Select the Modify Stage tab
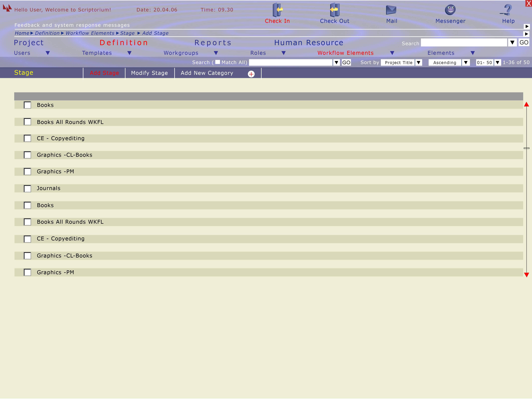 (149, 73)
